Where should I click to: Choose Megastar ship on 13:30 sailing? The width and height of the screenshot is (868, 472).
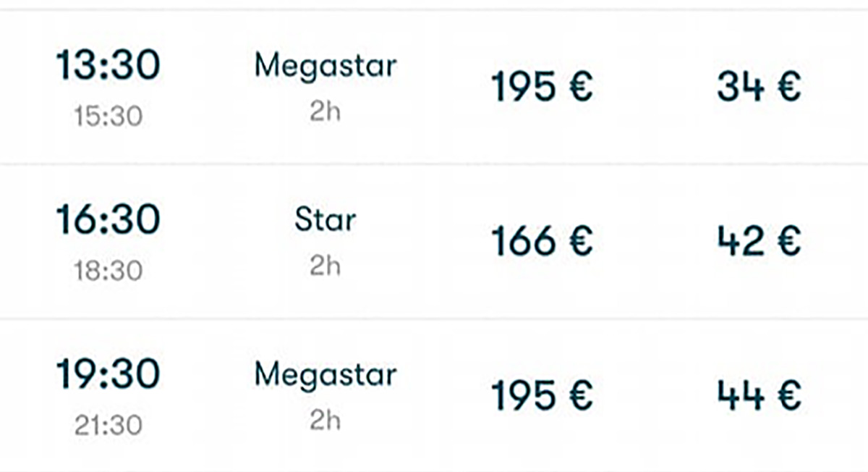point(325,67)
